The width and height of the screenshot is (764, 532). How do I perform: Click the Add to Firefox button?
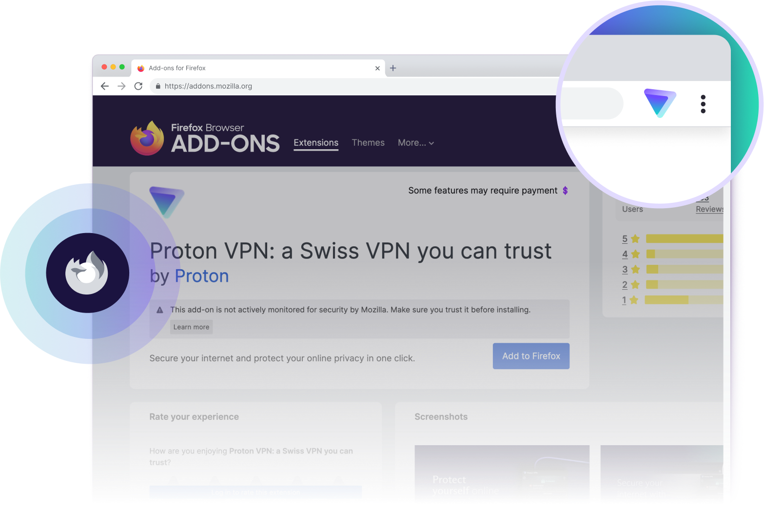(531, 356)
